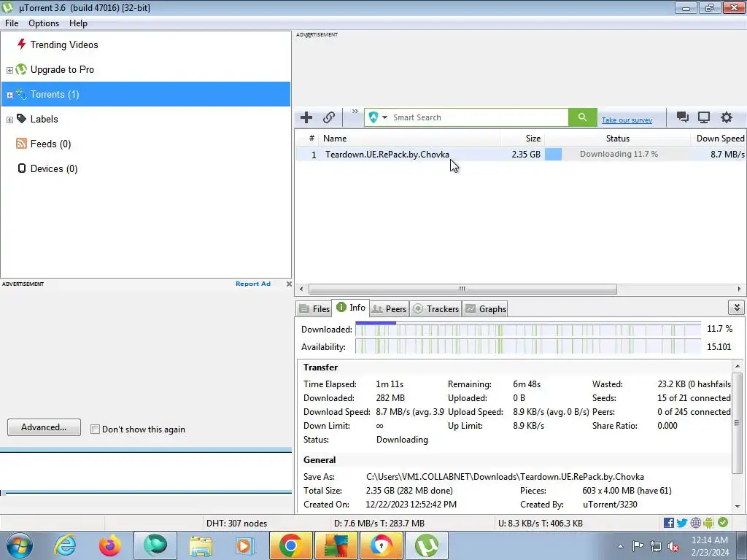Open Windows Explorer folder in taskbar
The width and height of the screenshot is (747, 560).
201,545
